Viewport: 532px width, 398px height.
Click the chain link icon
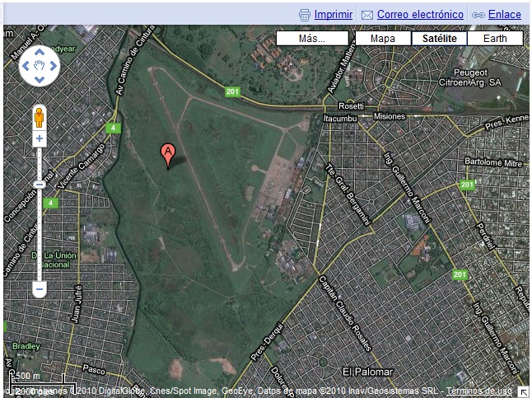(478, 16)
